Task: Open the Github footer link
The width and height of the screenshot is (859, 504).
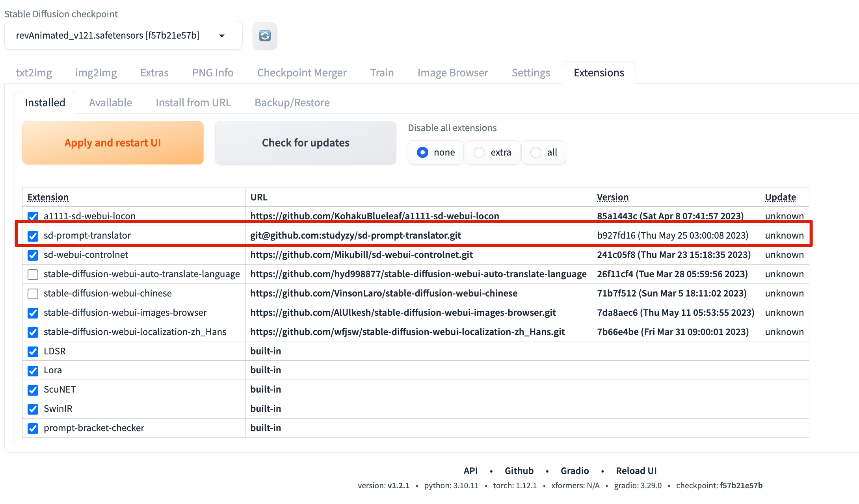Action: click(519, 471)
